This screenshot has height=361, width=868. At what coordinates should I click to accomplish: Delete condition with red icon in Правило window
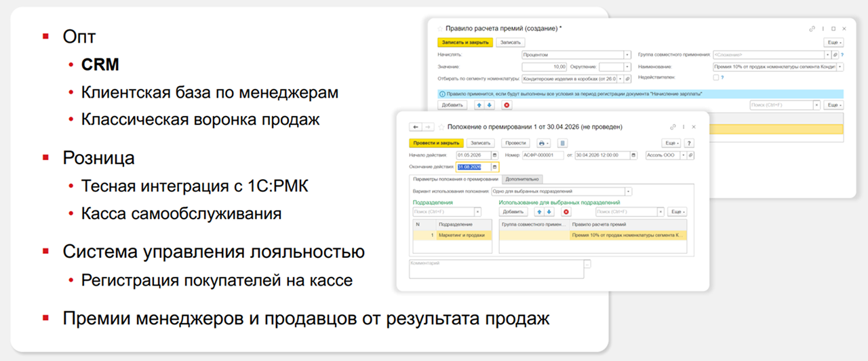pyautogui.click(x=506, y=105)
